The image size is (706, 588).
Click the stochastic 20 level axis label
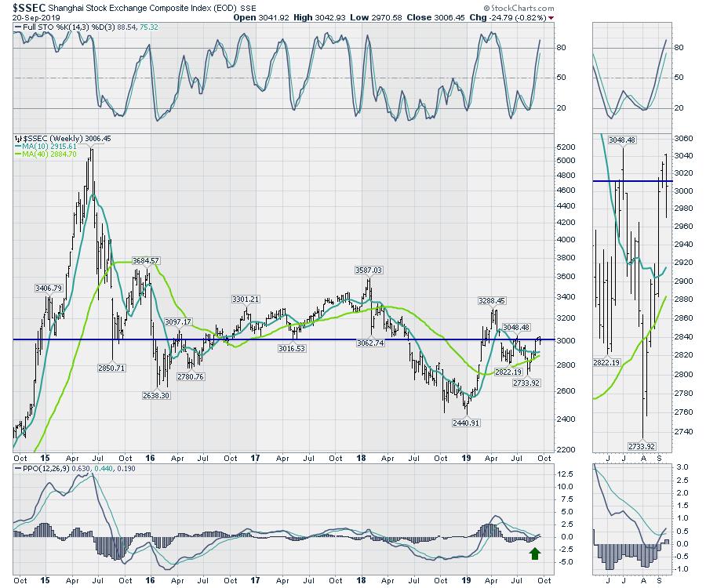point(562,108)
